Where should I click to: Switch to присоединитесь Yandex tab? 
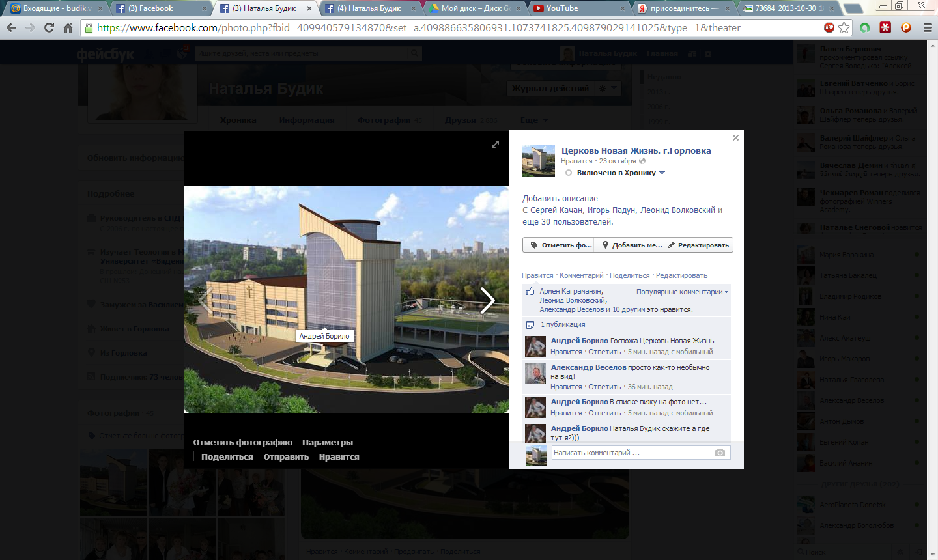click(x=684, y=8)
